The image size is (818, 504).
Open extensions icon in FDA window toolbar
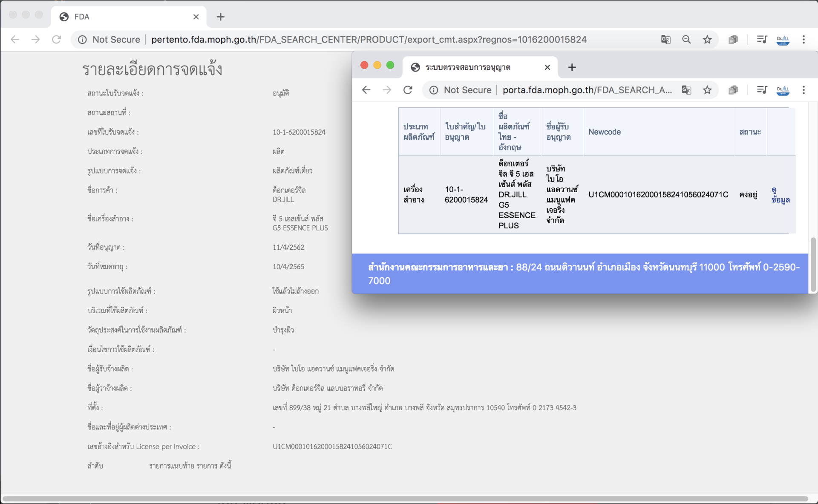point(733,40)
